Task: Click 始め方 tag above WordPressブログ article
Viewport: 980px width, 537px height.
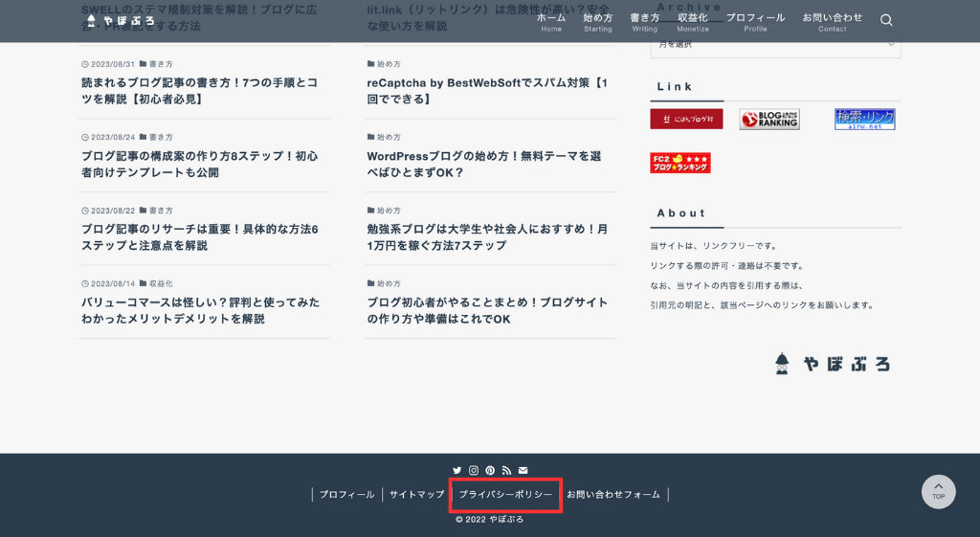Action: tap(385, 137)
